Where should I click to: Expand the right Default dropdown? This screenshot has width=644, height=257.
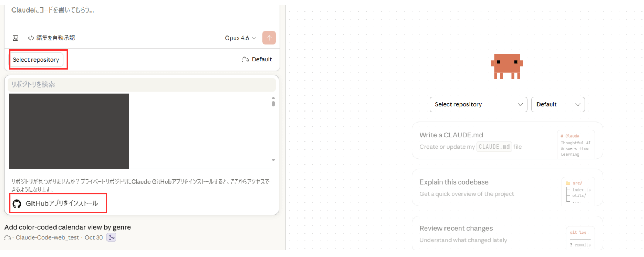pos(558,104)
